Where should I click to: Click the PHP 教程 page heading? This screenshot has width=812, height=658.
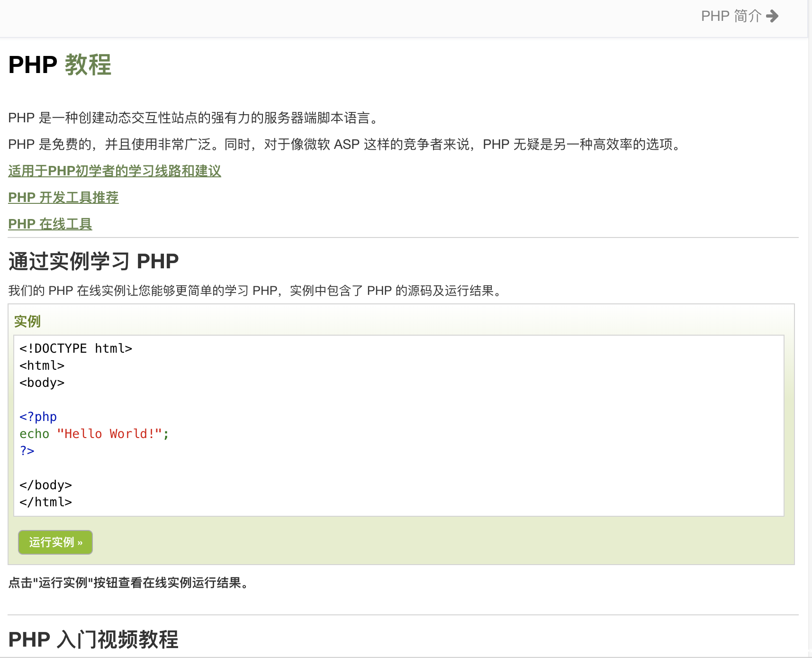coord(60,65)
